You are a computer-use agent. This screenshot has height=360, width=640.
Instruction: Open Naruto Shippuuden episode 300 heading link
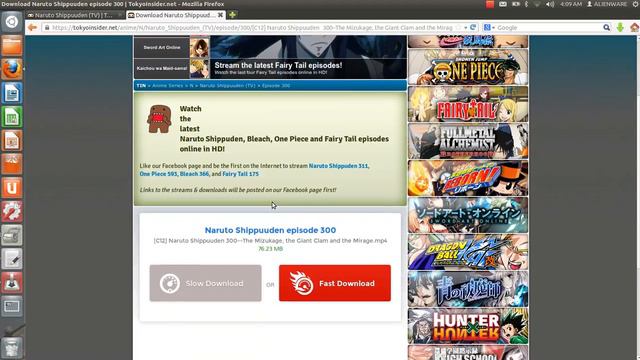270,230
